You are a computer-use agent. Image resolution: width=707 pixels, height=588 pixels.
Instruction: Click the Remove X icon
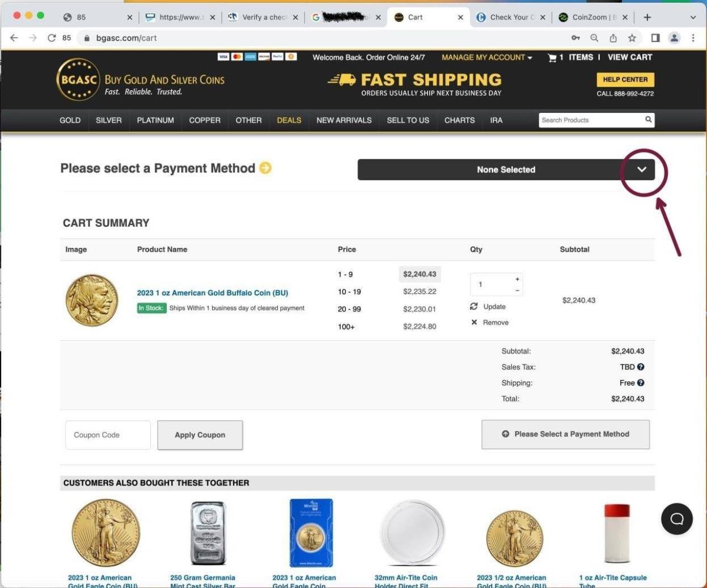coord(474,322)
